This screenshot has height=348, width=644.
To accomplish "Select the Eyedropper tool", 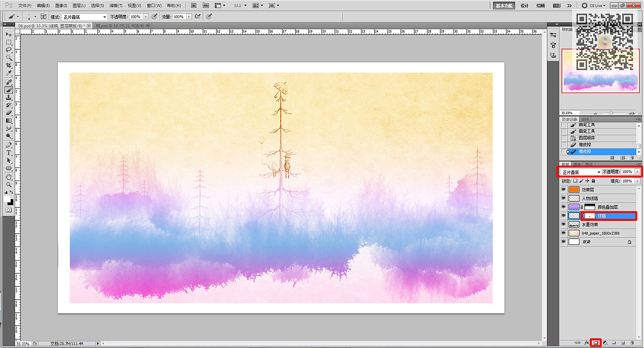I will 9,73.
